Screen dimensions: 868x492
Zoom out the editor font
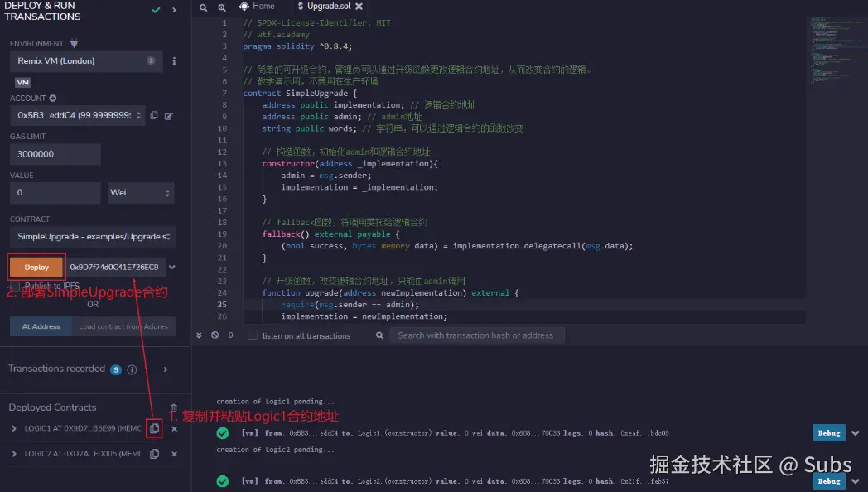(x=203, y=7)
